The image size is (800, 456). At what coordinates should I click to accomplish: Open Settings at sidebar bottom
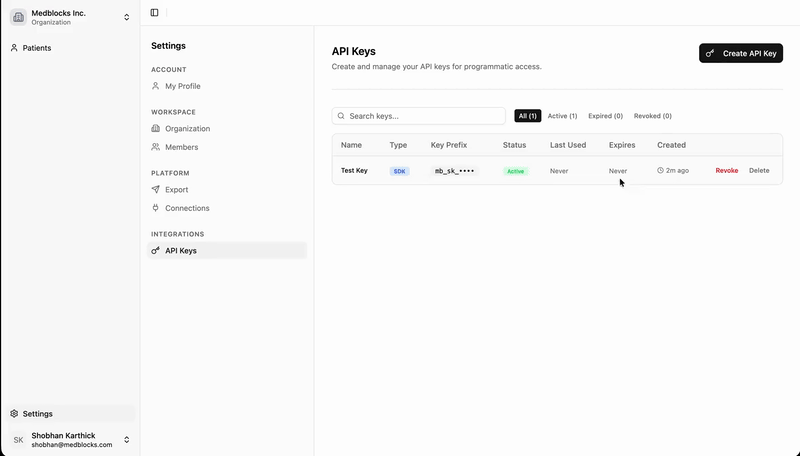(x=70, y=414)
